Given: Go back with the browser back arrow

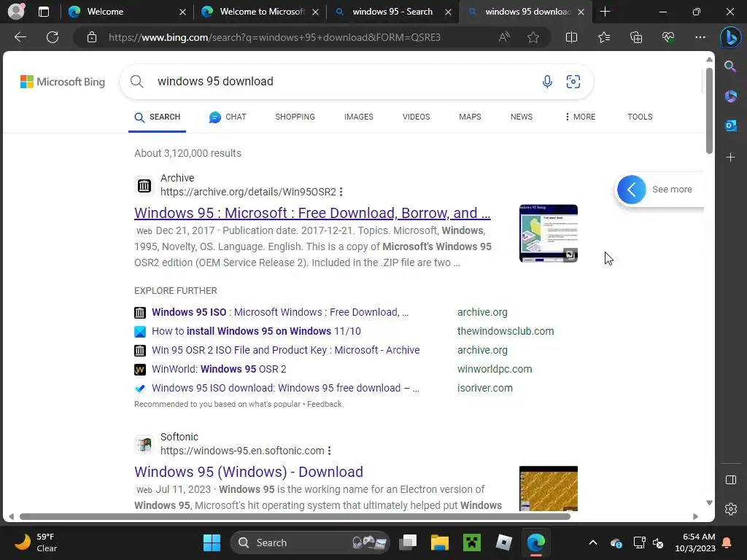Looking at the screenshot, I should (20, 37).
